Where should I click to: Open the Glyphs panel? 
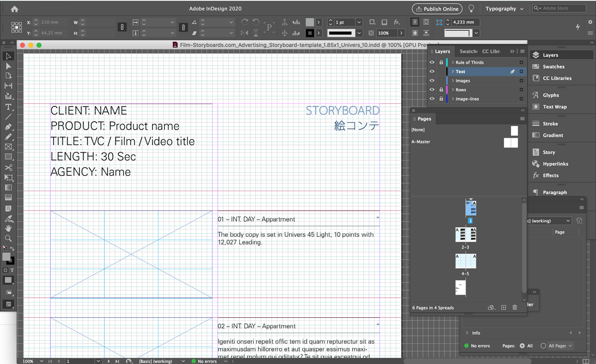point(550,95)
